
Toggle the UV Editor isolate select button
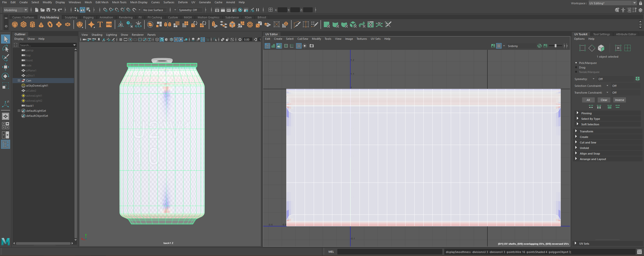click(305, 46)
